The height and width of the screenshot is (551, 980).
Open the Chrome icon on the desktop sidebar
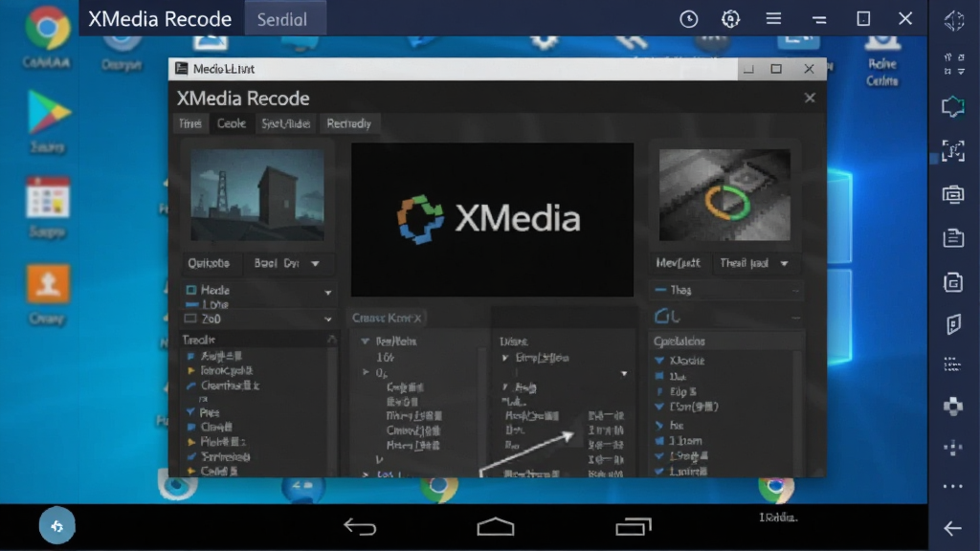[x=48, y=28]
